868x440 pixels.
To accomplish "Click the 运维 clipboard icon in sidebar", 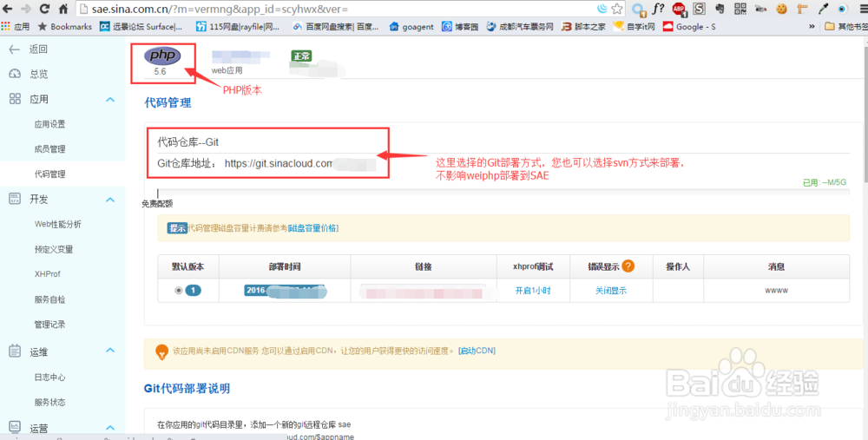I will [15, 351].
